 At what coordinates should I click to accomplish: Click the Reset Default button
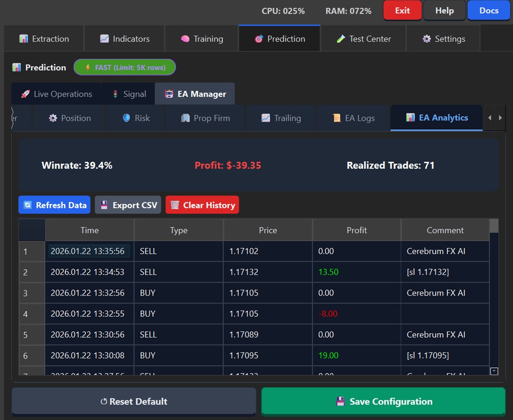(134, 401)
